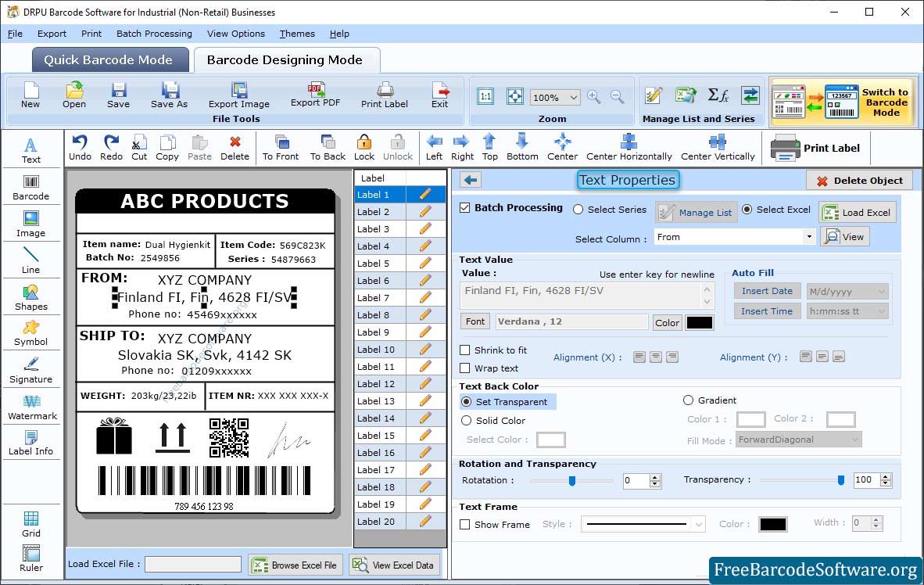Select the Barcode tool in sidebar
Image resolution: width=924 pixels, height=585 pixels.
tap(30, 188)
